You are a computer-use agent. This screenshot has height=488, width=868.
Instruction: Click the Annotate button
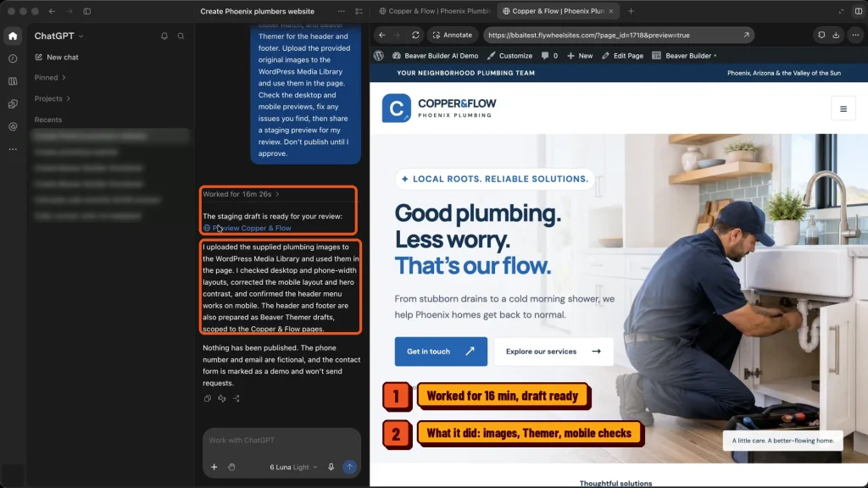pos(453,35)
